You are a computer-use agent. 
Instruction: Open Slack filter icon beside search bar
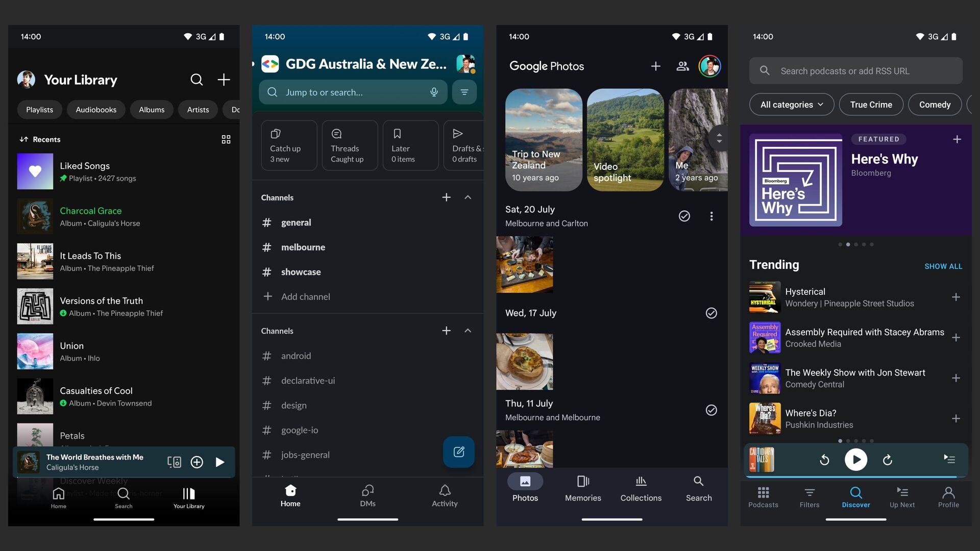464,92
